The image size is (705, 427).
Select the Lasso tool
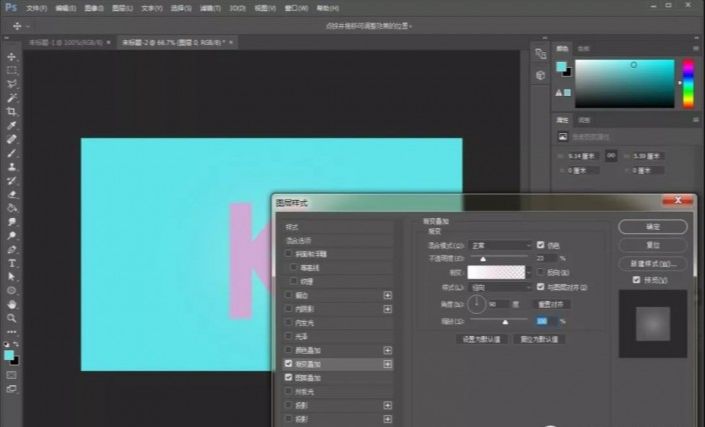(12, 84)
